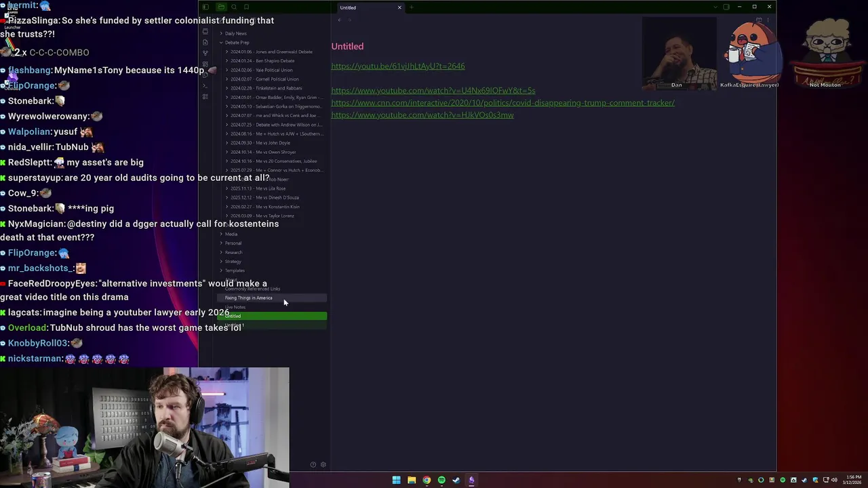
Task: Open Obsidian help icon at sidebar bottom
Action: pos(313,465)
